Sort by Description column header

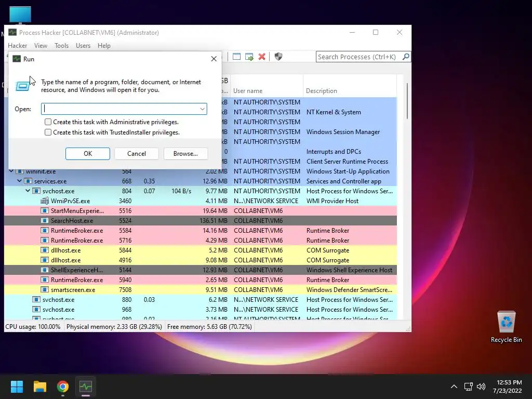pos(350,91)
